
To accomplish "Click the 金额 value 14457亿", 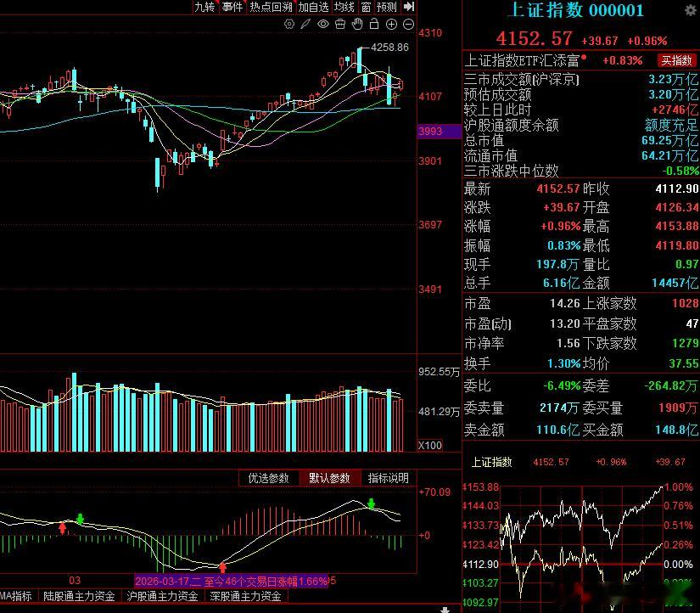I will tap(675, 283).
